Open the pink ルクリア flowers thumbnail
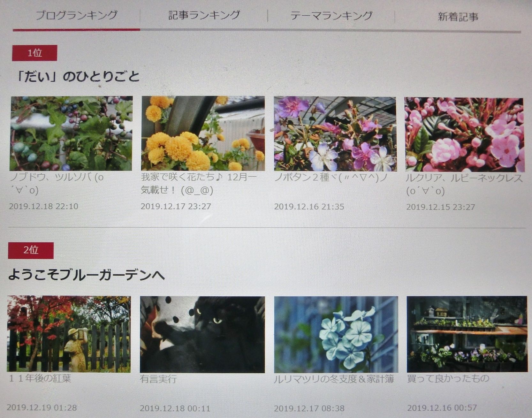This screenshot has width=532, height=418. point(464,134)
